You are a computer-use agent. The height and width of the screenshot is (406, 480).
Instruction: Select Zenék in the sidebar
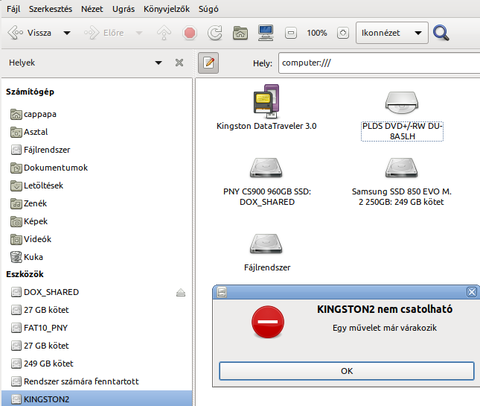pyautogui.click(x=97, y=203)
